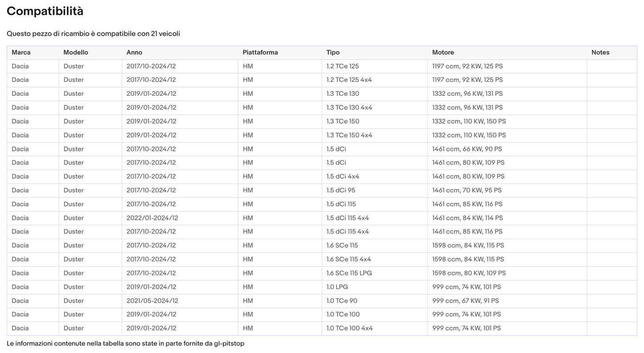Image resolution: width=644 pixels, height=353 pixels.
Task: Click the gl-pitstop information footer text
Action: coord(125,344)
